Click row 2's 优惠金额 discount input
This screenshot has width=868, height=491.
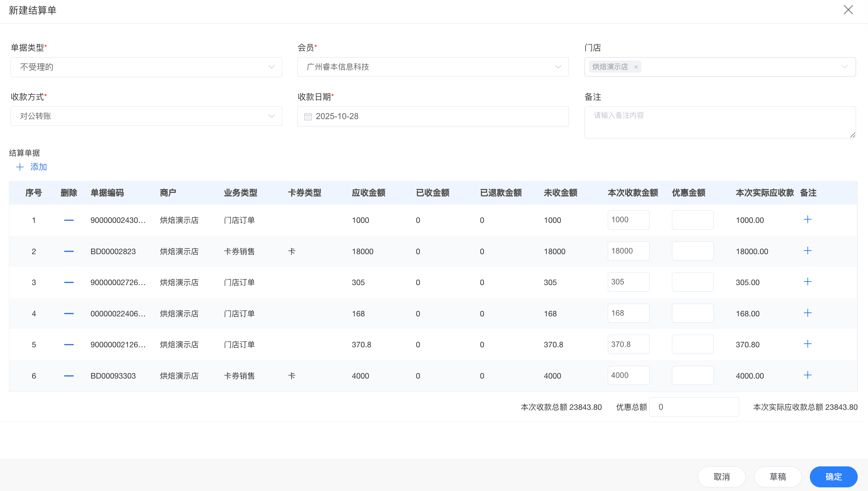[x=693, y=251]
